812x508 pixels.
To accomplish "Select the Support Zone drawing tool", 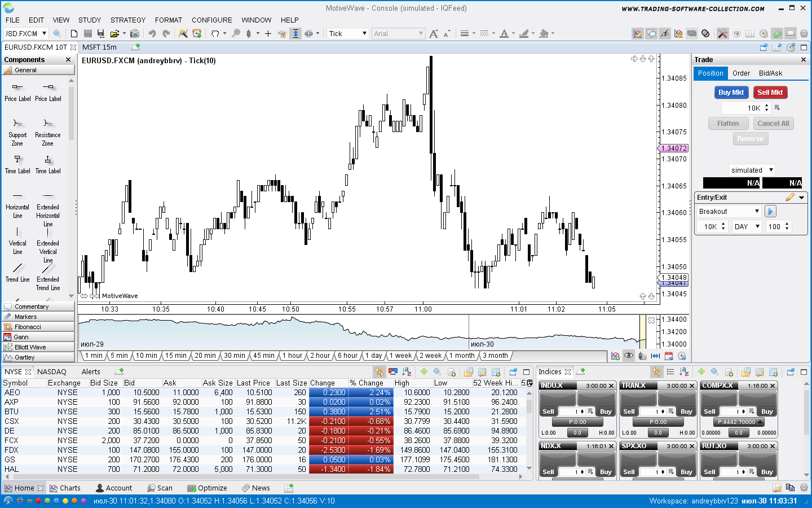I will click(x=17, y=130).
